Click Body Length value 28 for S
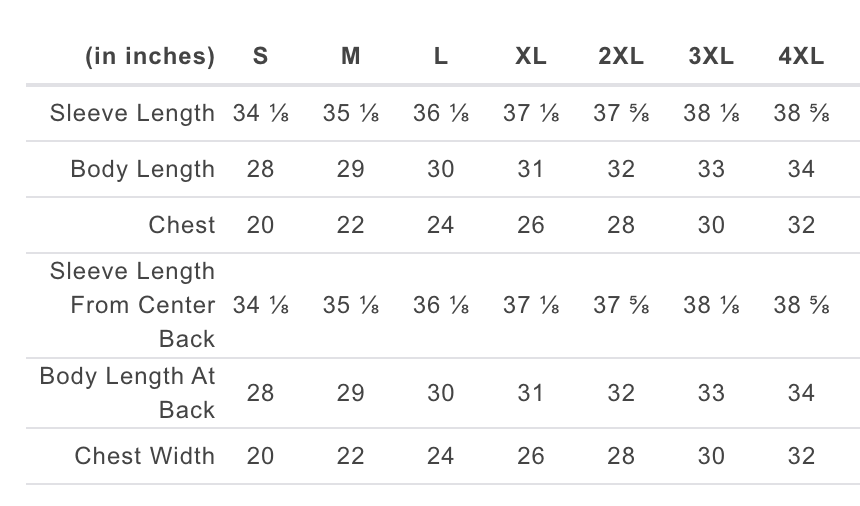The height and width of the screenshot is (506, 860). [261, 169]
